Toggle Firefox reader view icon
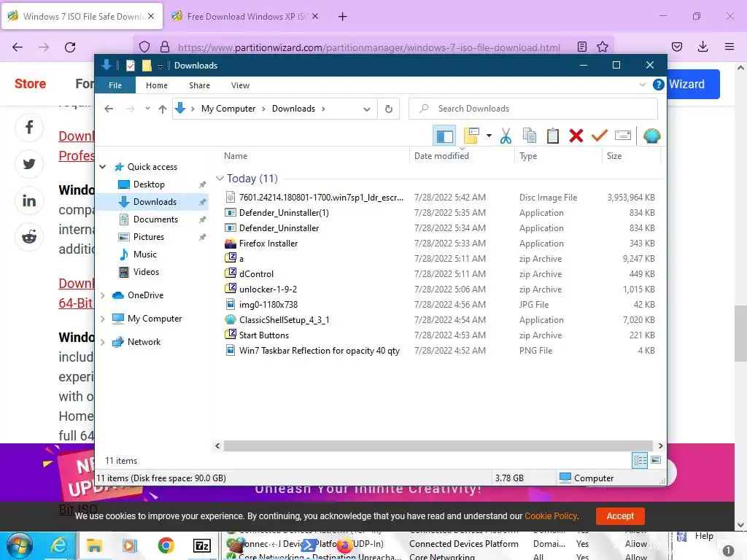747x560 pixels. [x=581, y=47]
